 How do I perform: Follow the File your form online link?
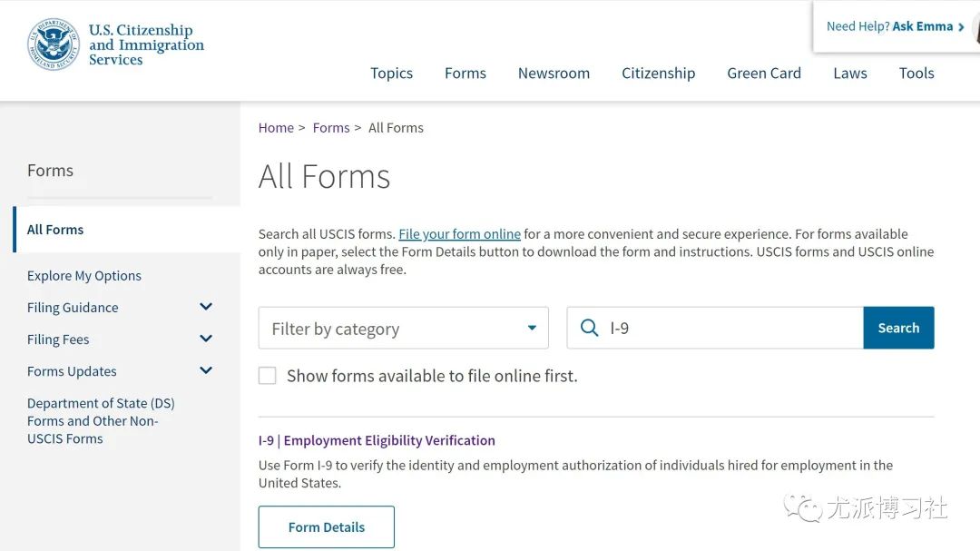coord(459,234)
